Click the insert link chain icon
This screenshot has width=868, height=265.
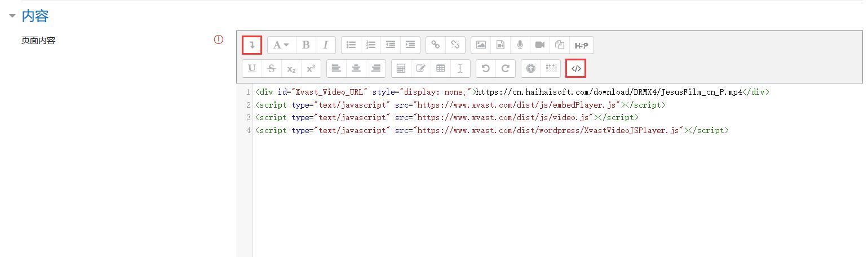[x=435, y=45]
